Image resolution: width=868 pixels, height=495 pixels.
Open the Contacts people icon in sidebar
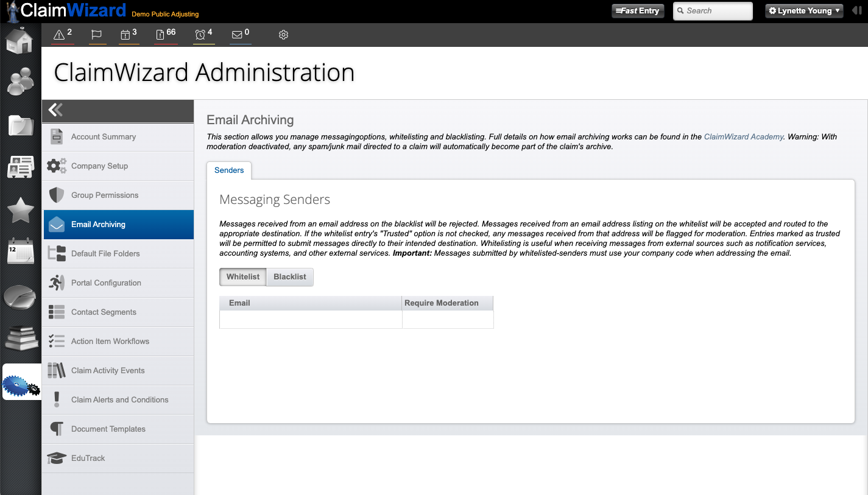(20, 81)
